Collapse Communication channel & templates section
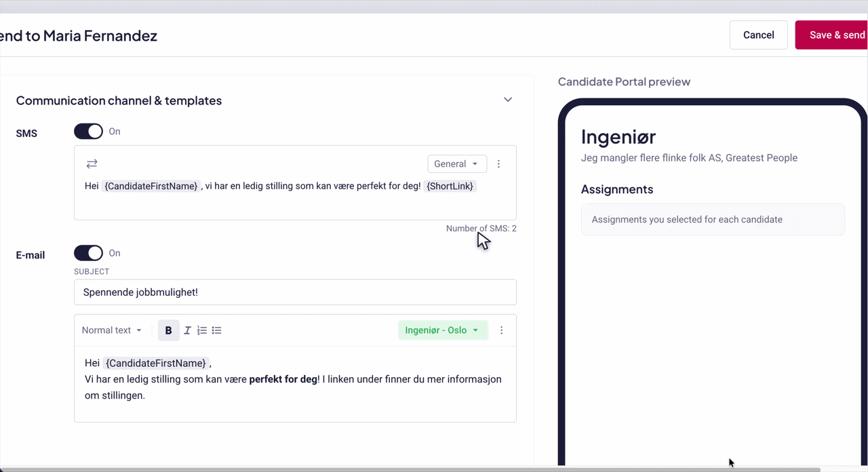868x472 pixels. (508, 100)
